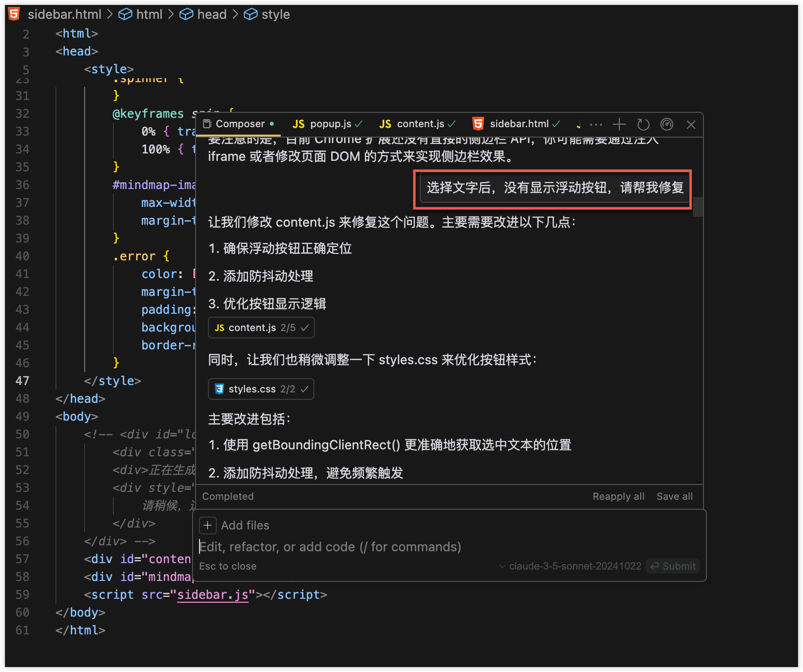The height and width of the screenshot is (672, 803).
Task: Open the three-dots overflow menu in Composer
Action: 596,124
